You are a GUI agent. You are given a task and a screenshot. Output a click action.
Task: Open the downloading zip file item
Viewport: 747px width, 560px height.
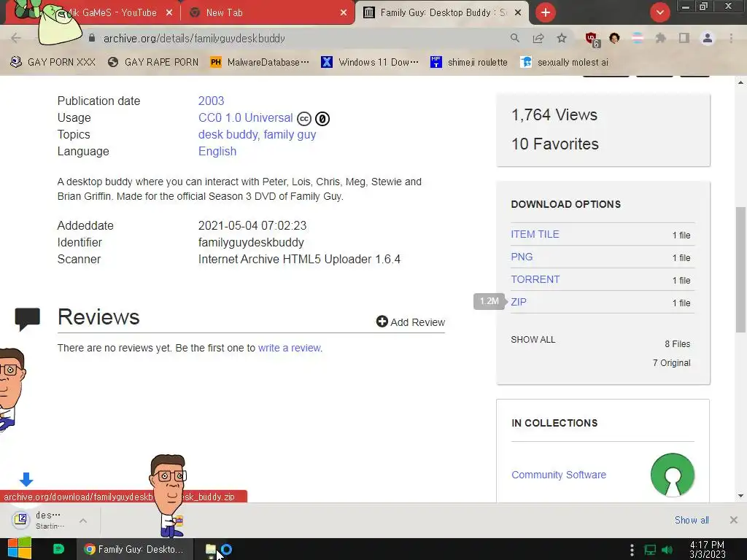39,520
